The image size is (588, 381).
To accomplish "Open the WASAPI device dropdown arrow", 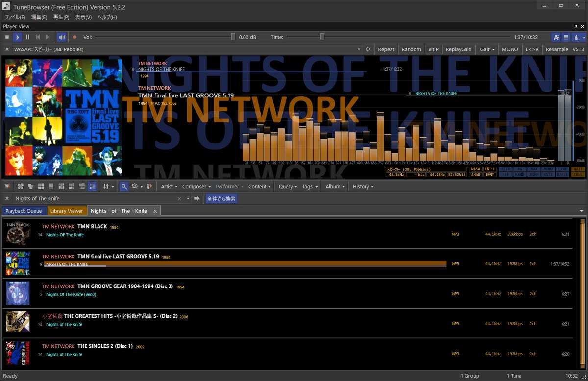I will coord(360,49).
